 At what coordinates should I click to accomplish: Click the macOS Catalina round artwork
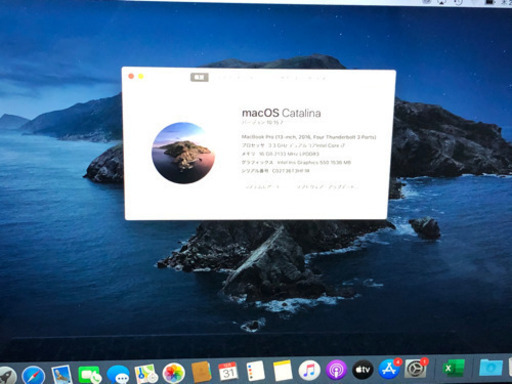coord(183,153)
